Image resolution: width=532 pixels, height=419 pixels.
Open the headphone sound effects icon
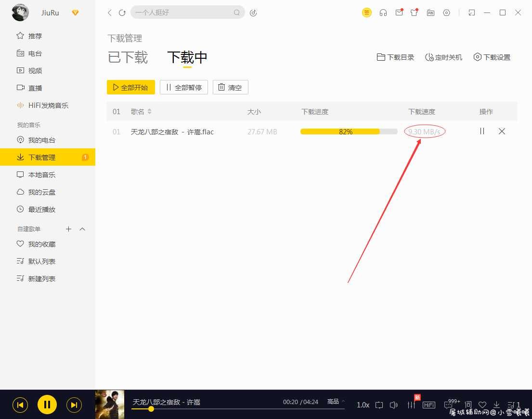click(x=383, y=13)
